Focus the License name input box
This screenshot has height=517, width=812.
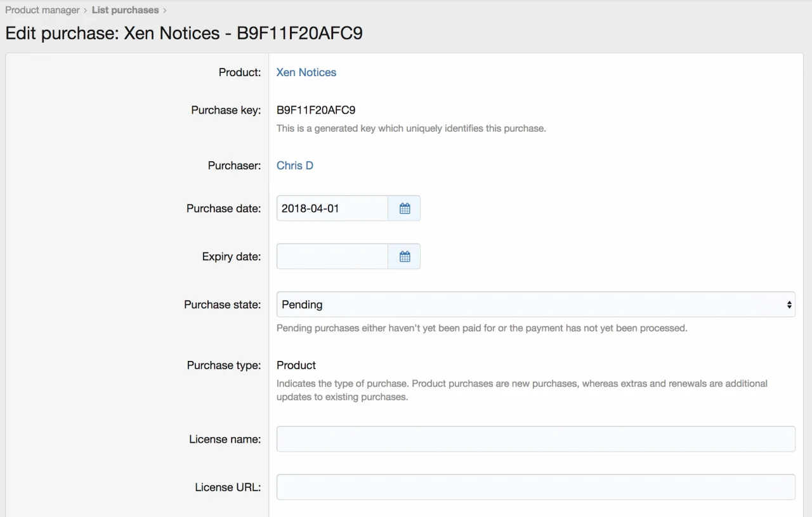(535, 439)
